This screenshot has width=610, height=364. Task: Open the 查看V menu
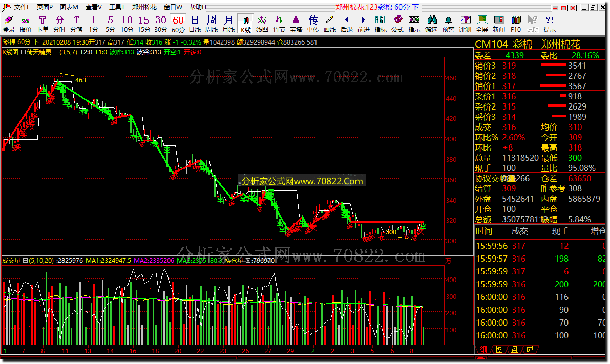coord(94,7)
